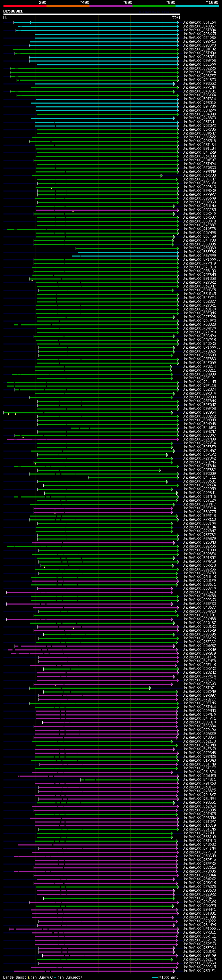Image resolution: width=222 pixels, height=980 pixels.
Task: Select the magenta alignment bar of A5C285
Action: tap(107, 210)
